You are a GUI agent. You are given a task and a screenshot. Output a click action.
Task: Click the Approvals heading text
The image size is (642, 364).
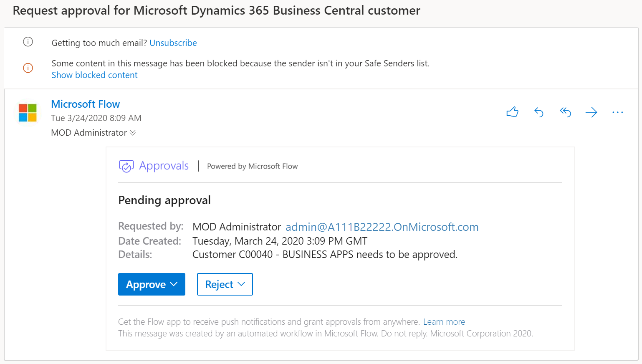(x=164, y=166)
